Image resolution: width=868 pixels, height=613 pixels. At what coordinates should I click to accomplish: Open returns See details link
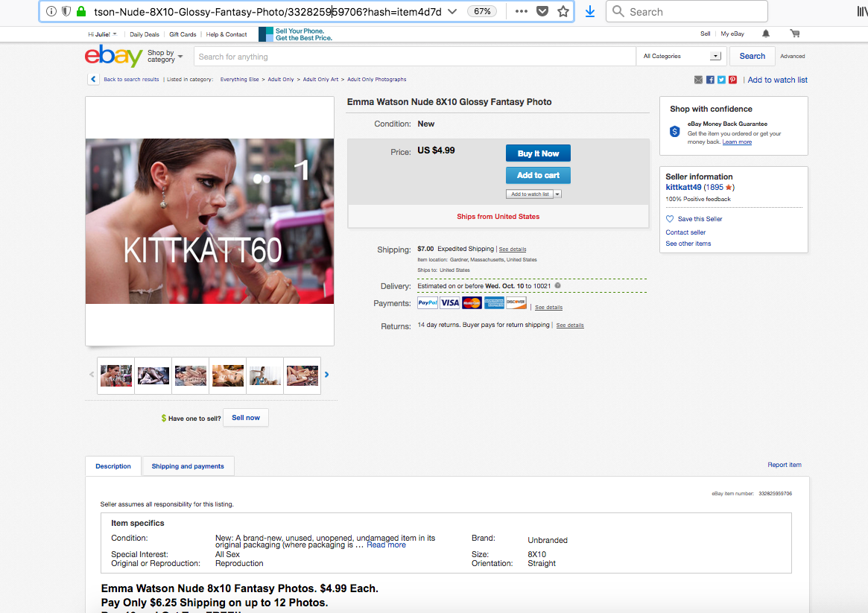point(570,325)
